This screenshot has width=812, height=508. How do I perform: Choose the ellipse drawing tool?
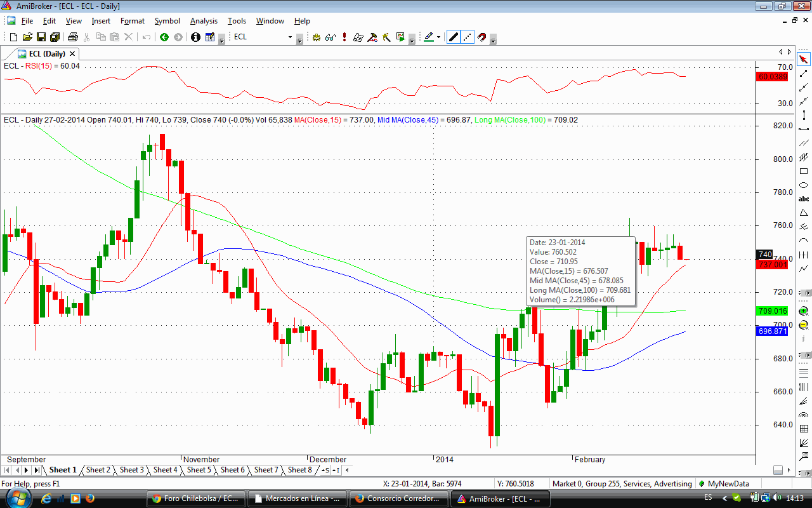(804, 185)
